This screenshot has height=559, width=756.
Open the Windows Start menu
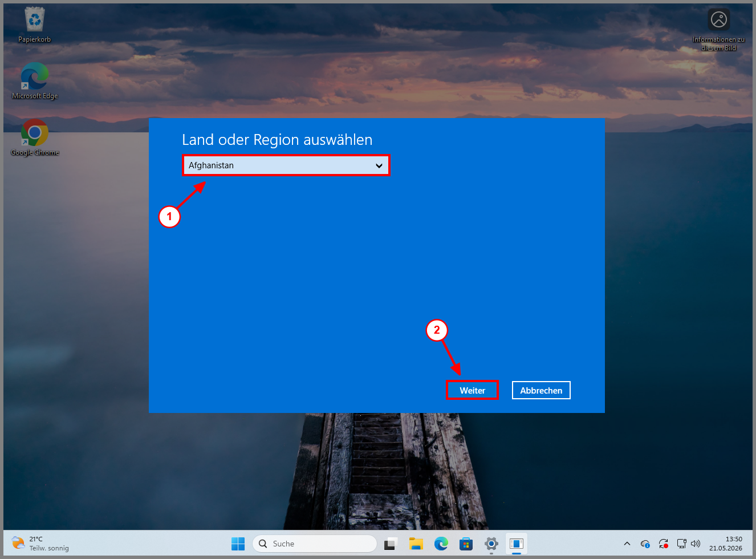238,544
